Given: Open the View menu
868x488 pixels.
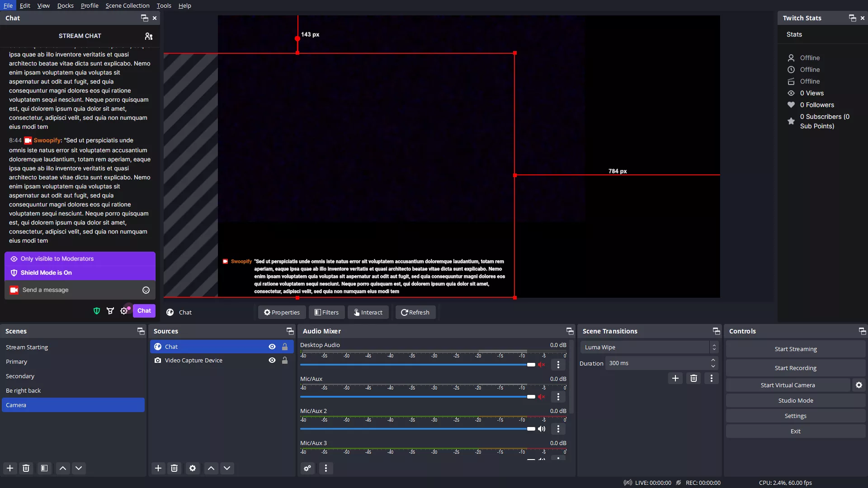Looking at the screenshot, I should (43, 5).
